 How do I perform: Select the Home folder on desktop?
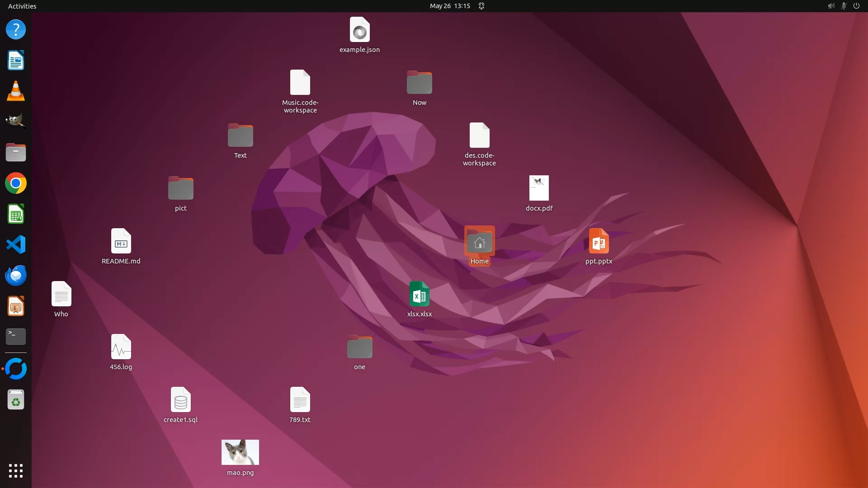click(479, 243)
